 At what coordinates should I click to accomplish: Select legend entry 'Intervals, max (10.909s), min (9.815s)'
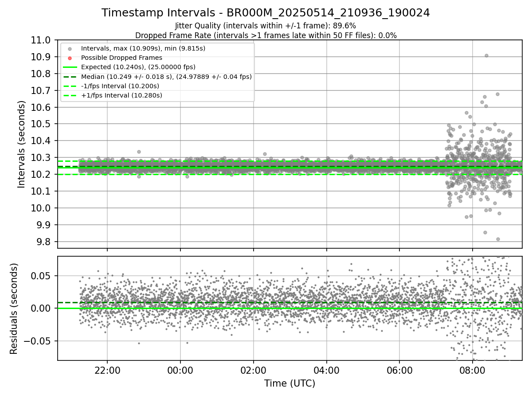[x=143, y=48]
